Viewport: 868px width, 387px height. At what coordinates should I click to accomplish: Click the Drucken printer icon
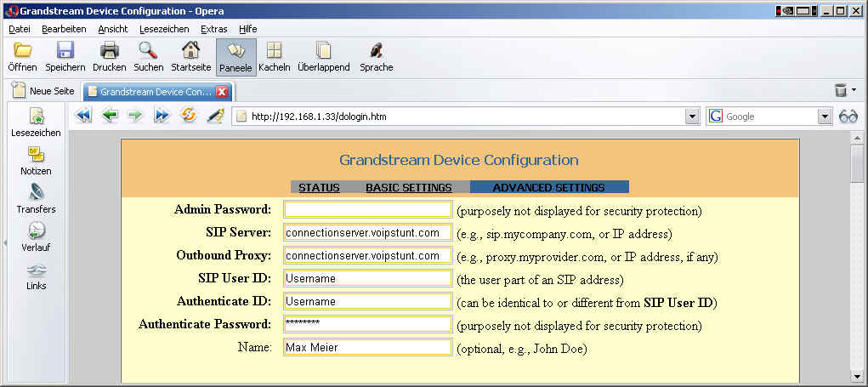(110, 50)
